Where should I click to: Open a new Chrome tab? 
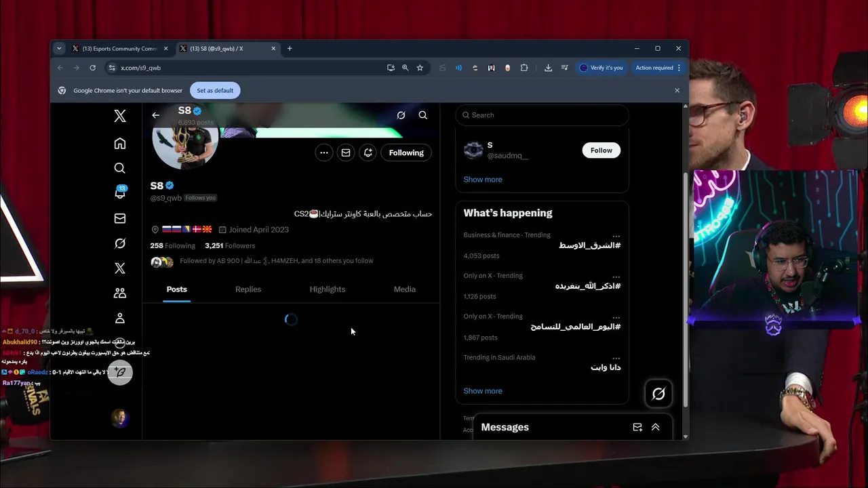[290, 49]
